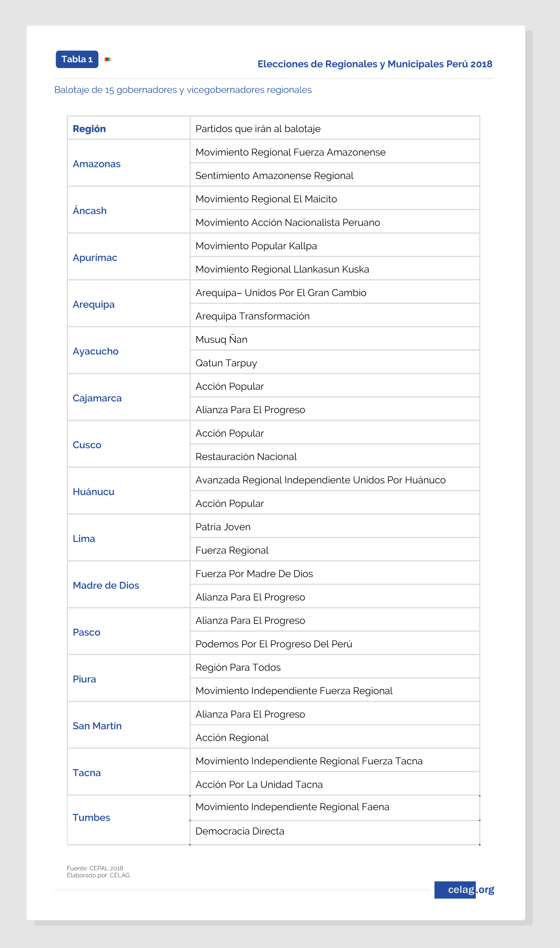
Task: Click the Patria Joven party row
Action: 335,526
